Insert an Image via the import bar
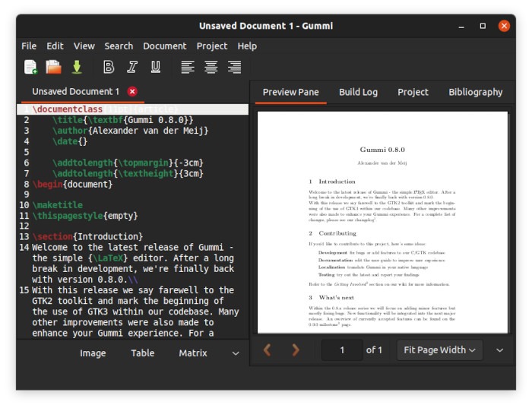The width and height of the screenshot is (532, 408). pos(93,353)
